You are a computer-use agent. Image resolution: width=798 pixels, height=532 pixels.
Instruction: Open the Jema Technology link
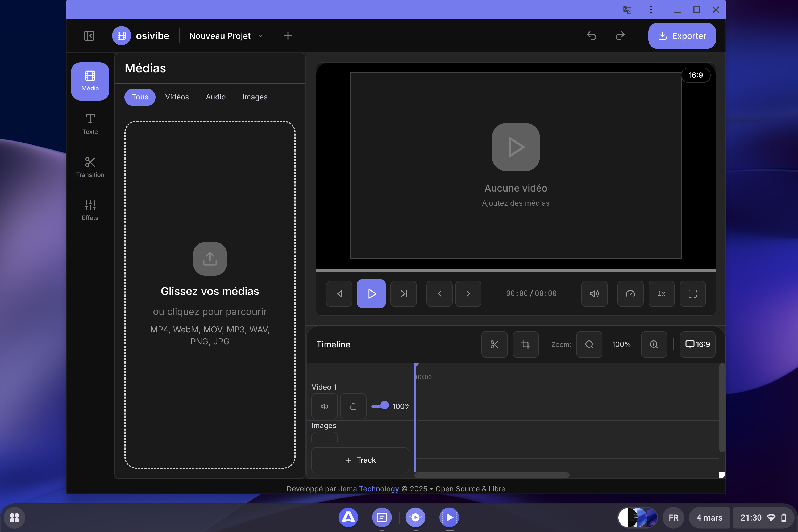click(368, 489)
